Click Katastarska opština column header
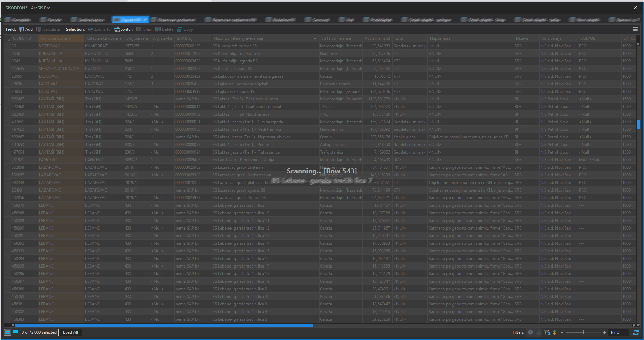Viewport: 644px width, 340px height. coord(104,38)
